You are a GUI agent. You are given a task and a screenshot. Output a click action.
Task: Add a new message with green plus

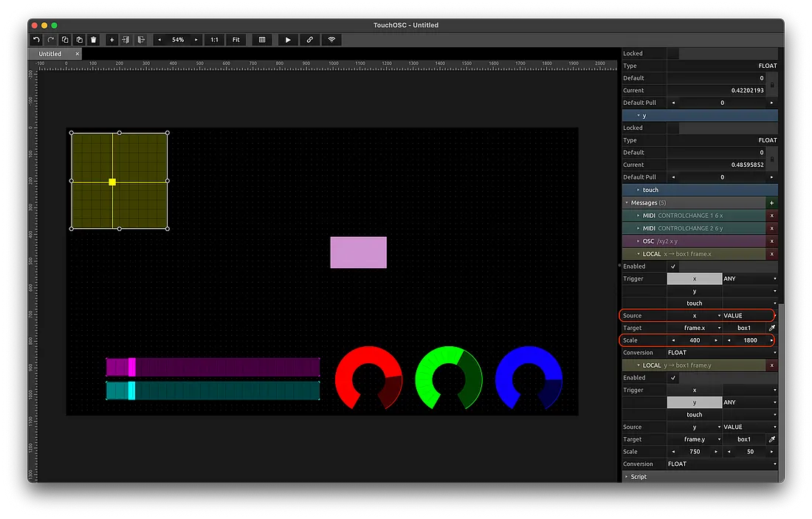pos(772,203)
